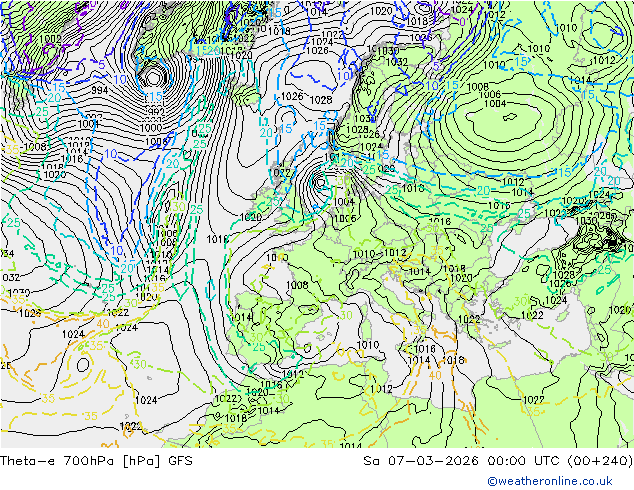Click the "Theta-e 700hPa [hPa] GFS" map title
634x490 pixels.
[96, 461]
